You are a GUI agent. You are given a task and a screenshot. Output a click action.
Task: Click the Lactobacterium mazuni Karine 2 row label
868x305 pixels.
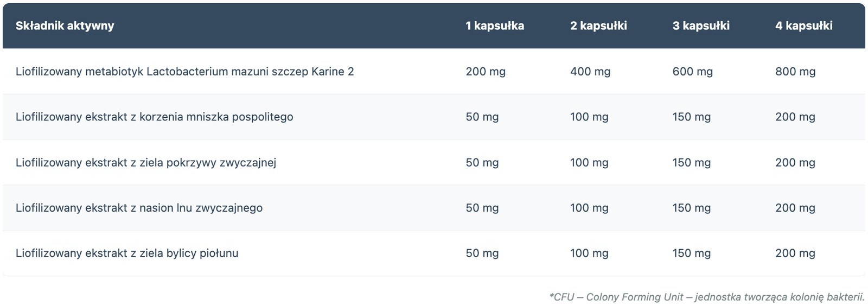pyautogui.click(x=184, y=71)
